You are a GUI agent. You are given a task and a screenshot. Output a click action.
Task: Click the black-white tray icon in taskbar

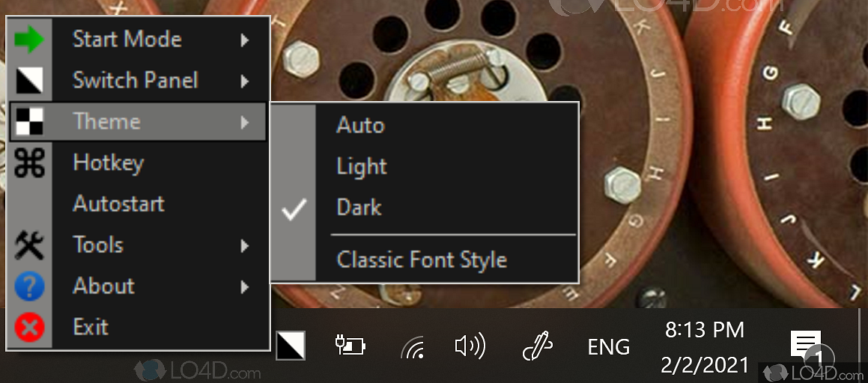coord(290,346)
